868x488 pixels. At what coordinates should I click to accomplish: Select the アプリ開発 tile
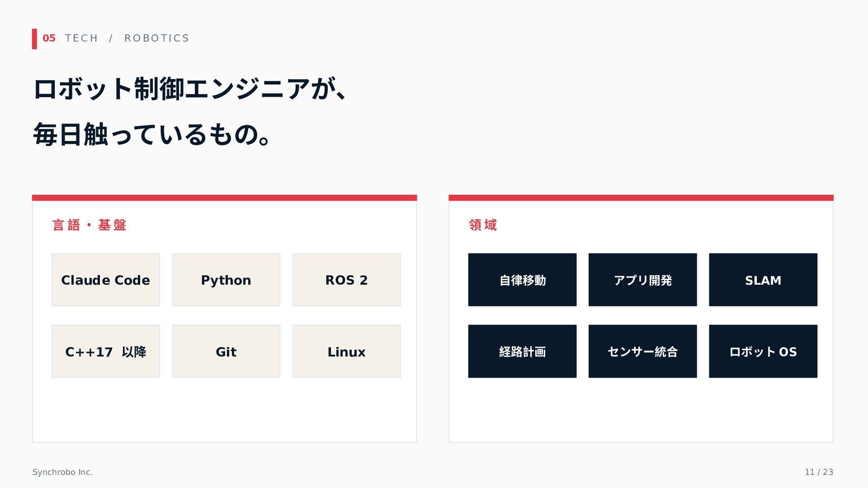pyautogui.click(x=643, y=280)
